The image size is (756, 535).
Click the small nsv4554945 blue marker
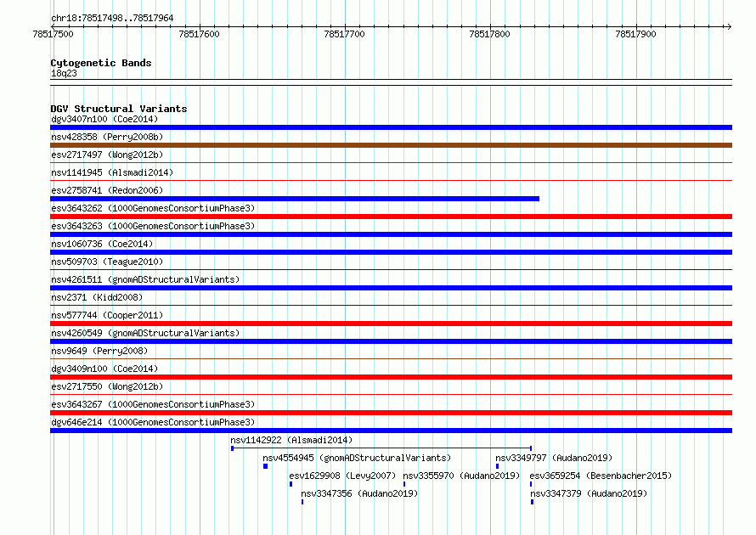point(265,466)
